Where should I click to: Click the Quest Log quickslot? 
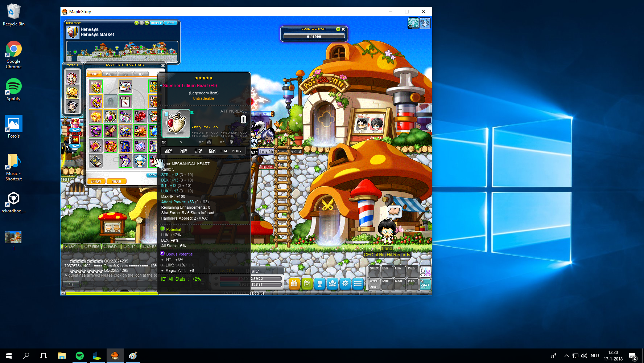coord(425,284)
